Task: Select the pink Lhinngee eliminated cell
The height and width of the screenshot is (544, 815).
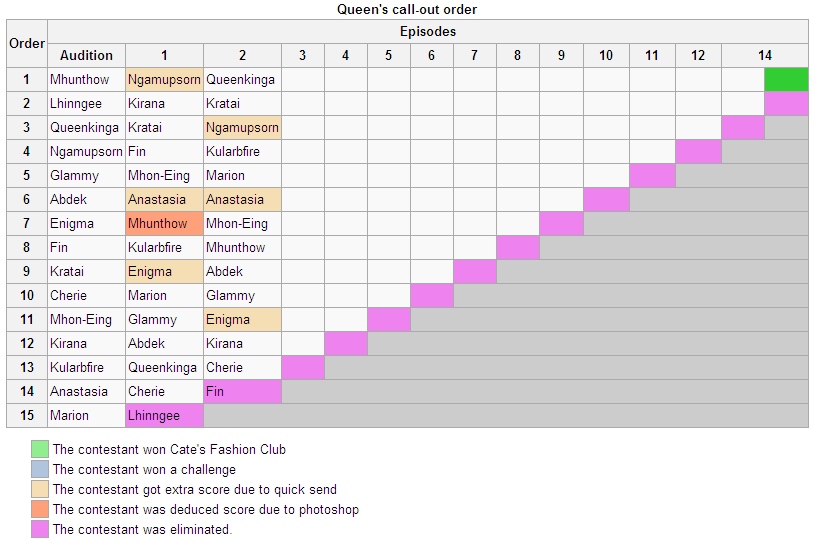Action: (x=164, y=416)
